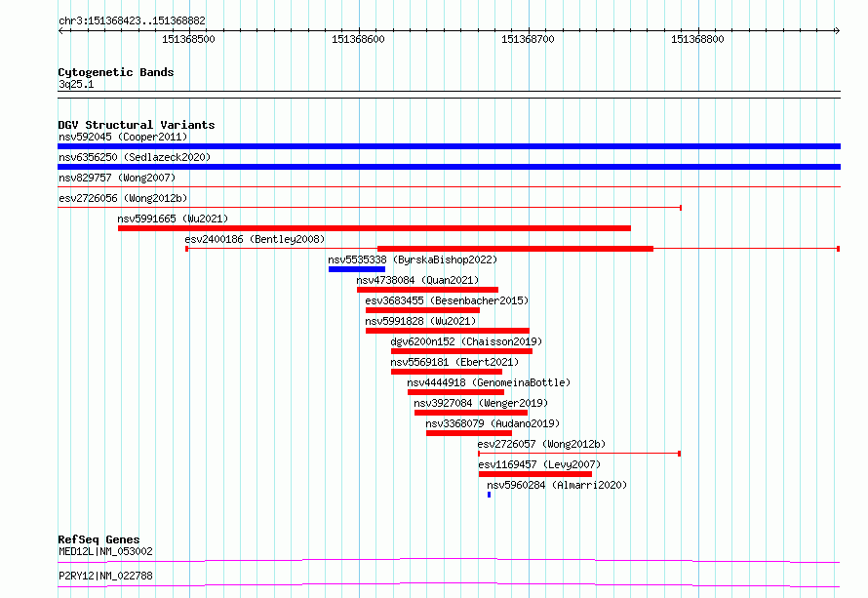Click the chr3:151368423..151368882 coordinate label
Image resolution: width=868 pixels, height=598 pixels.
pyautogui.click(x=132, y=20)
